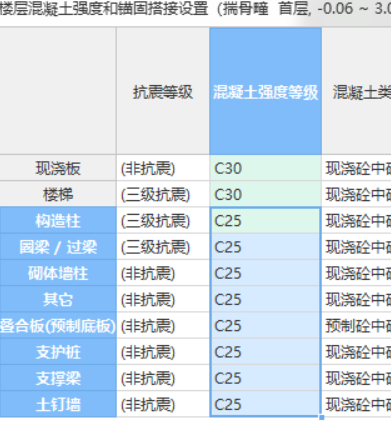
Task: Click (非抗震) cell in 土钉墙 row
Action: [163, 404]
